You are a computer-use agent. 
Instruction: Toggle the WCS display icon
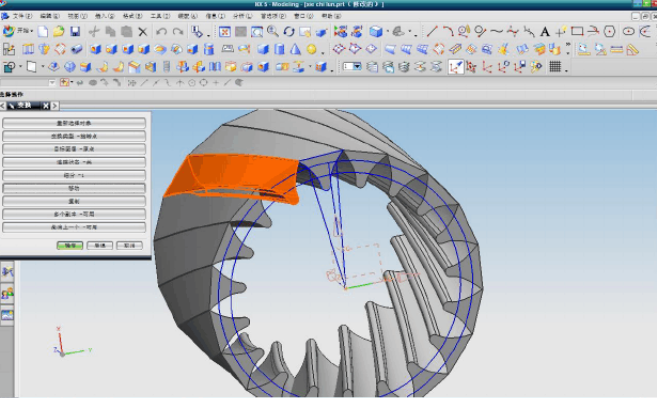pos(456,67)
